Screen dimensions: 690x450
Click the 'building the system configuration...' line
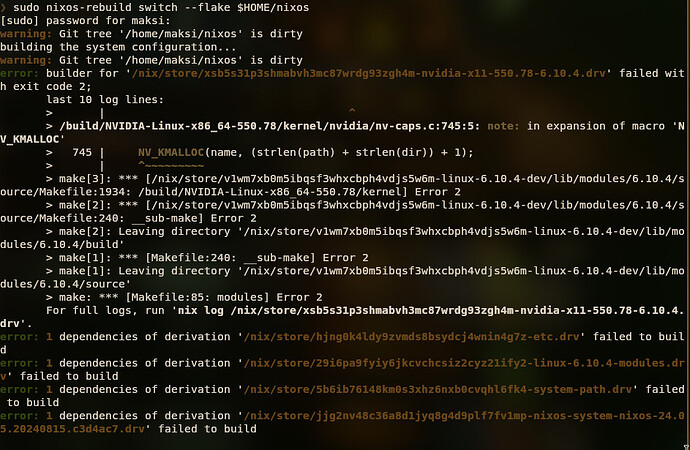click(119, 46)
